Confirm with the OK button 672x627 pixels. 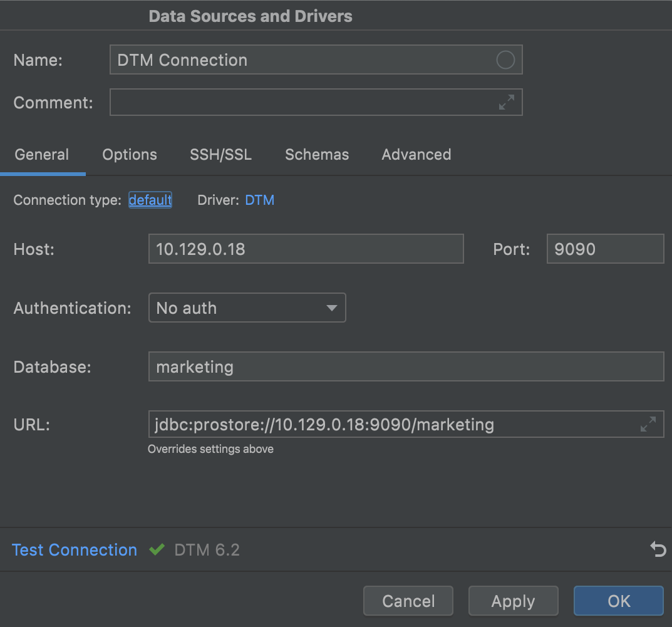click(618, 601)
